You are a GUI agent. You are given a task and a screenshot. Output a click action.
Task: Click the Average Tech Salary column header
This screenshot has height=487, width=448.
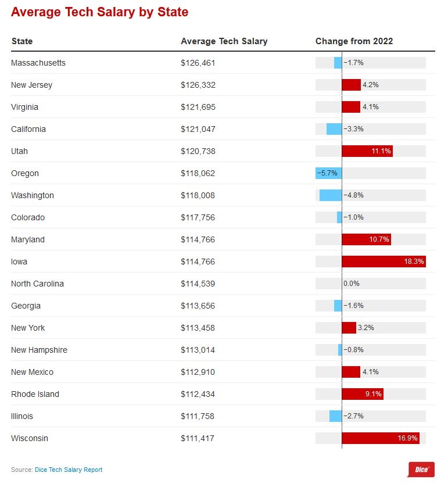tap(224, 41)
